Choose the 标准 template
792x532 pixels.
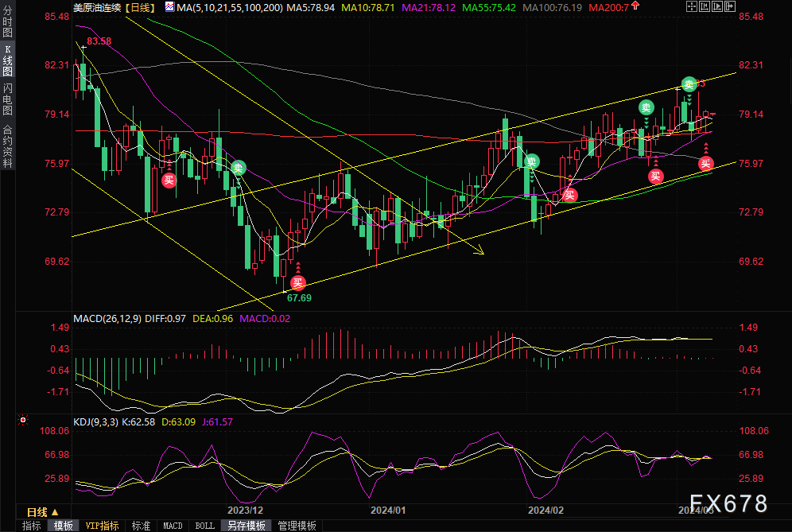141,526
